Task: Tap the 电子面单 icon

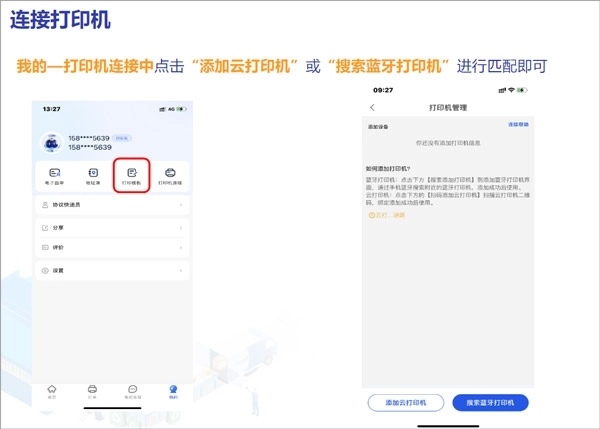Action: pyautogui.click(x=55, y=176)
